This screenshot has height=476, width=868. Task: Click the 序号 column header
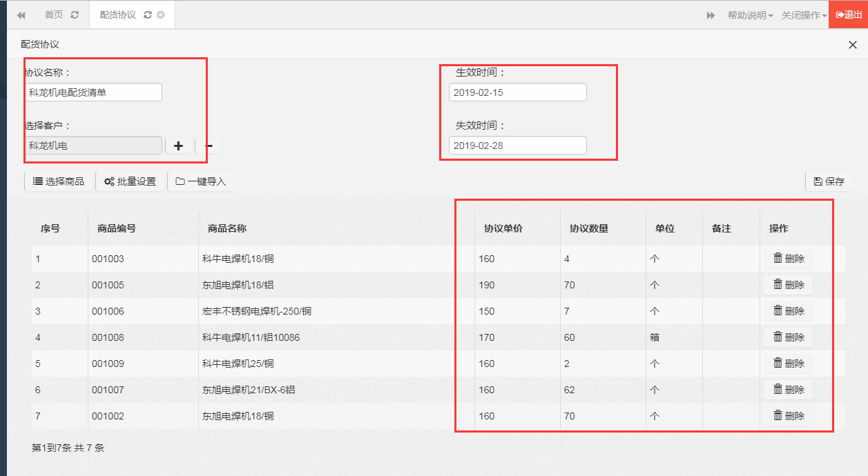click(50, 228)
